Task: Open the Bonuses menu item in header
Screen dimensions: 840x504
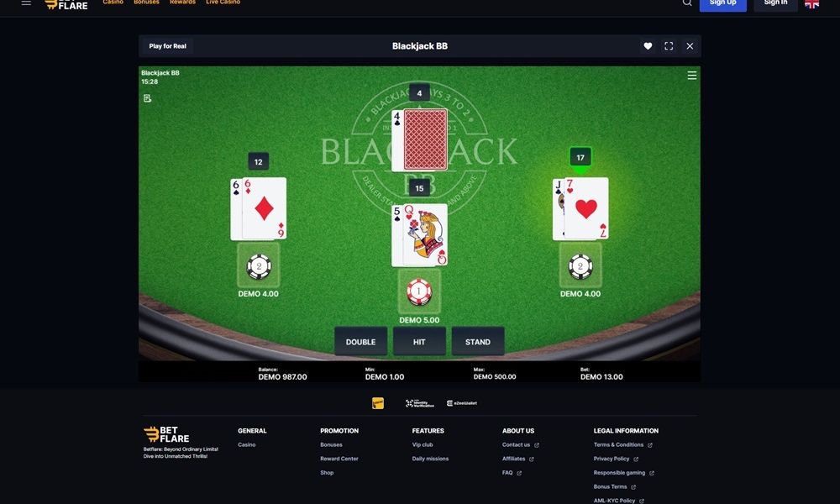Action: 146,3
